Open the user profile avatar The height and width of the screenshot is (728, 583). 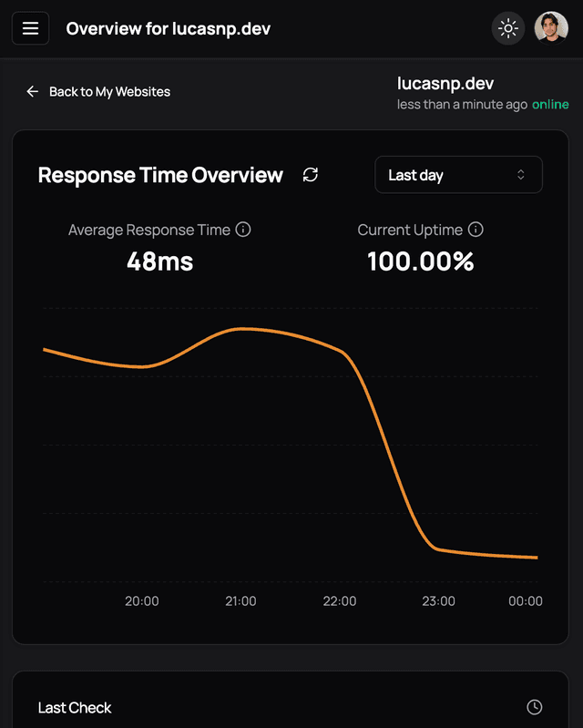(x=551, y=28)
